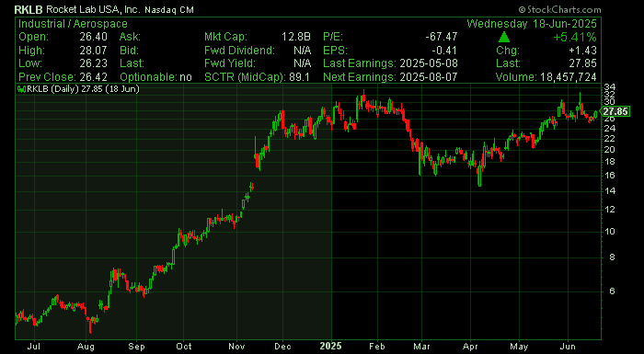Image resolution: width=644 pixels, height=354 pixels.
Task: Click the Optionable: no field
Action: (x=155, y=77)
